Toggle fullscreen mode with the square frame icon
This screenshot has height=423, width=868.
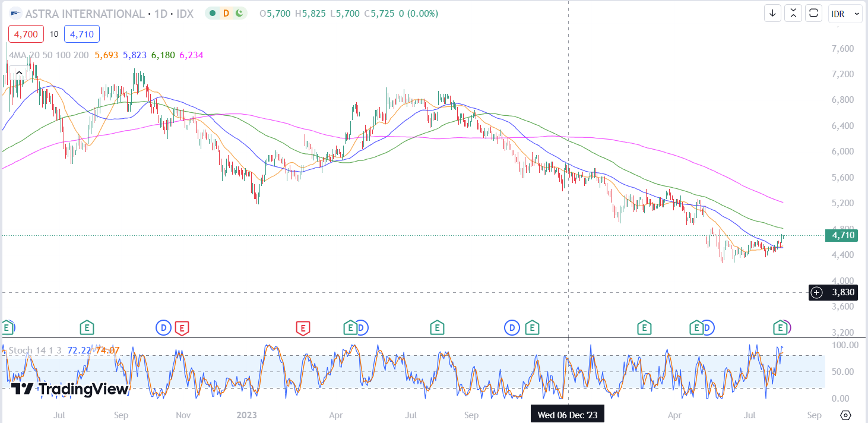tap(814, 13)
